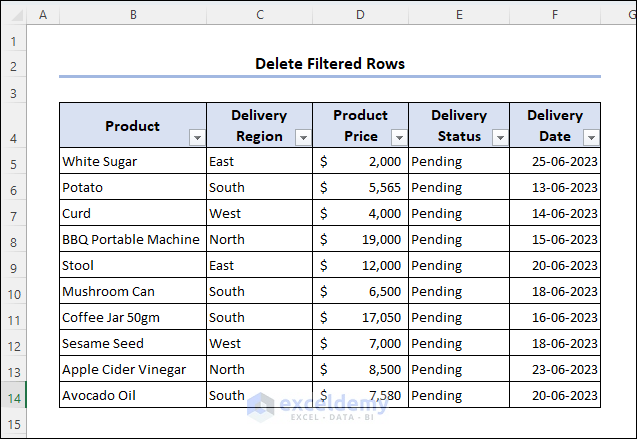Select the 'Delete Filtered Rows' title cell

pos(330,64)
